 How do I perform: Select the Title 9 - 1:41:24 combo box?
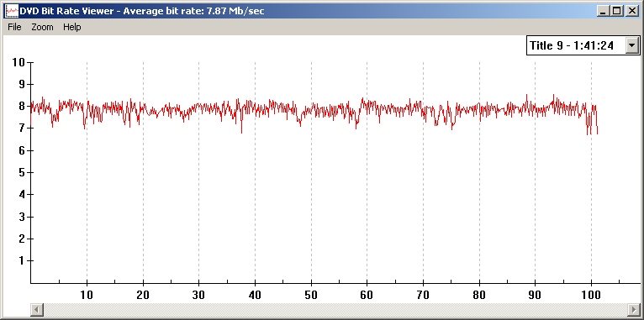click(x=583, y=45)
